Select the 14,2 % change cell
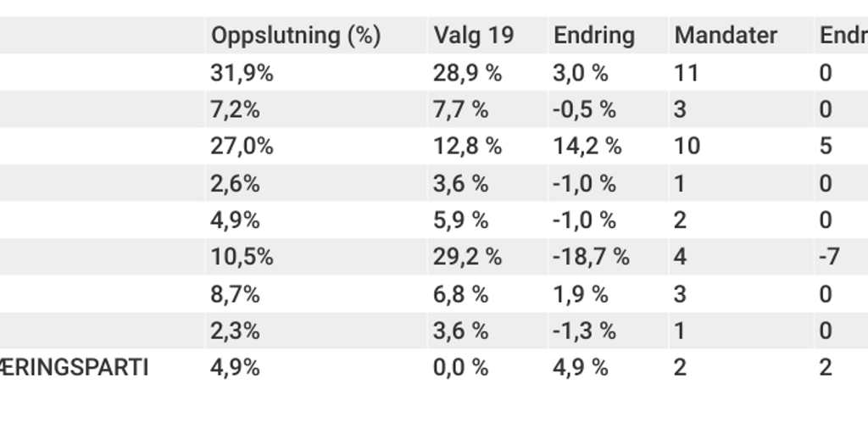Screen dimensions: 868x434 click(587, 147)
